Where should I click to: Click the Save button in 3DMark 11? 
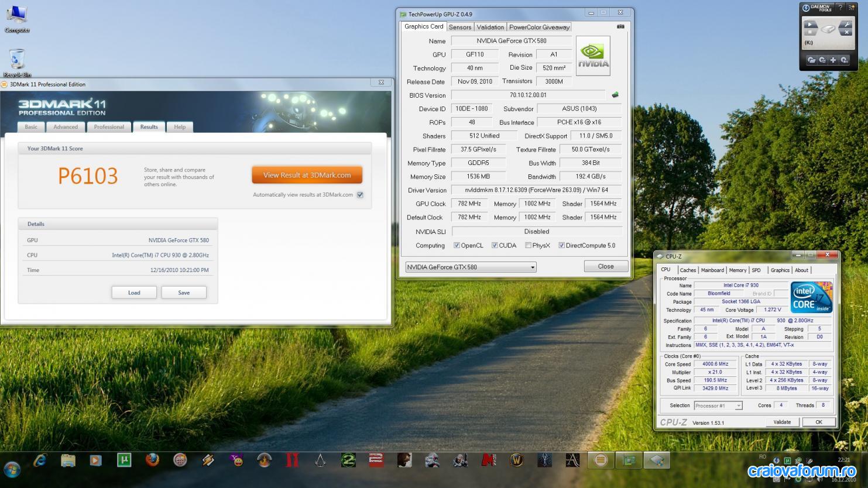click(x=184, y=293)
